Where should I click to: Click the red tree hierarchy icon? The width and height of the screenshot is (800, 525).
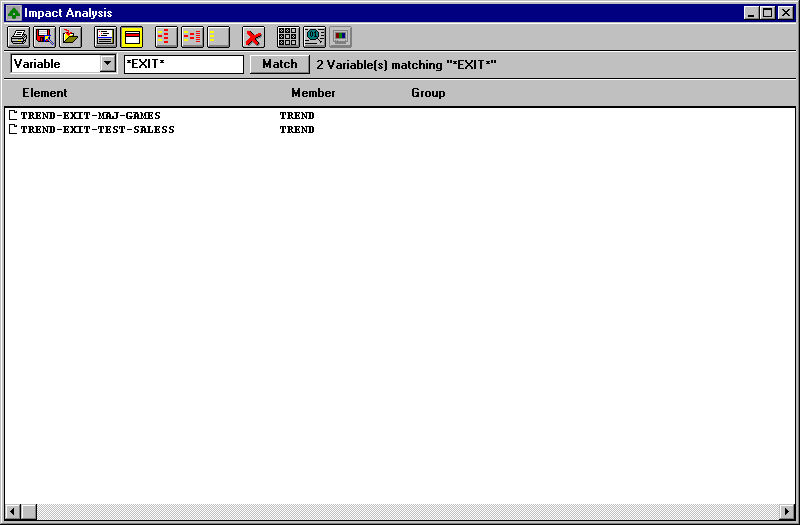coord(167,38)
